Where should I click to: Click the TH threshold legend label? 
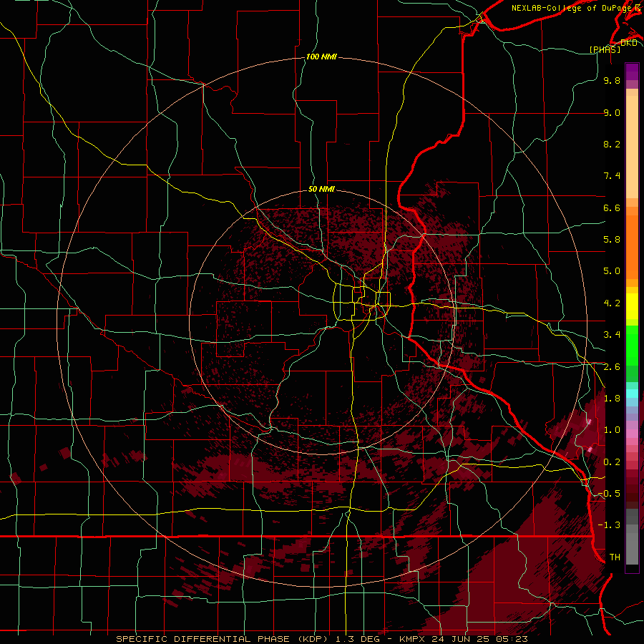point(615,557)
